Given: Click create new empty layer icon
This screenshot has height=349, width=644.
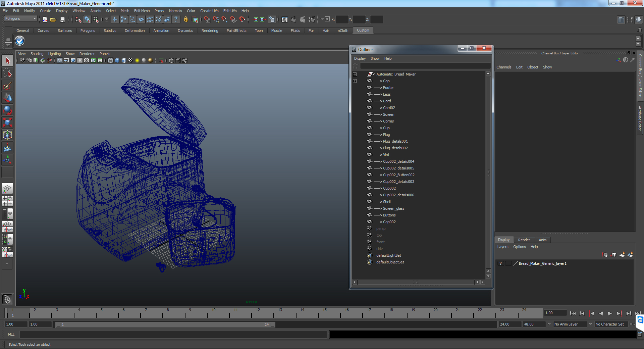Looking at the screenshot, I should (622, 255).
